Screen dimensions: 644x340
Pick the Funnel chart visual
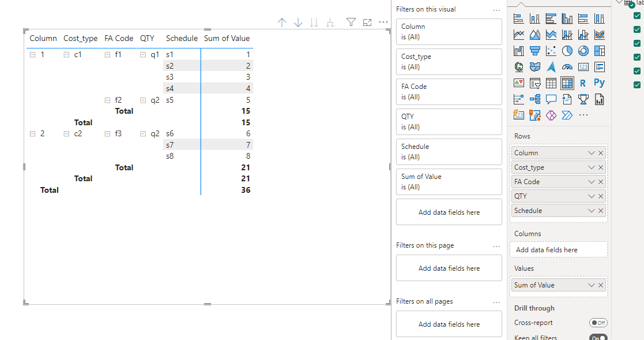535,51
